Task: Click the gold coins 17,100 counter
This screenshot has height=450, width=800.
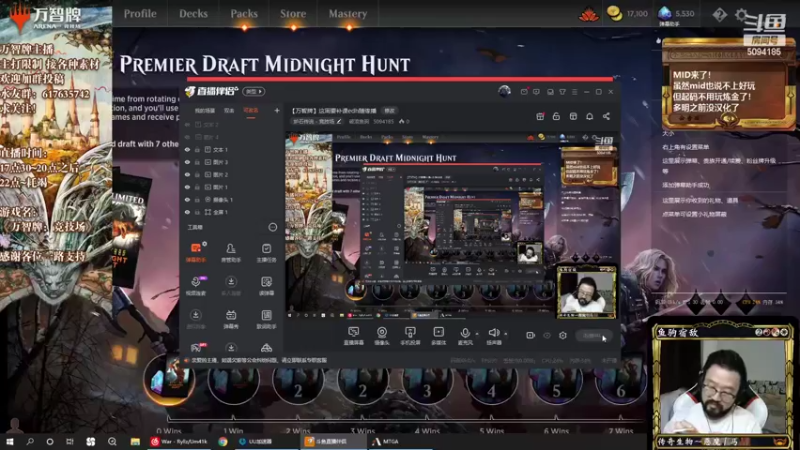Action: click(628, 14)
